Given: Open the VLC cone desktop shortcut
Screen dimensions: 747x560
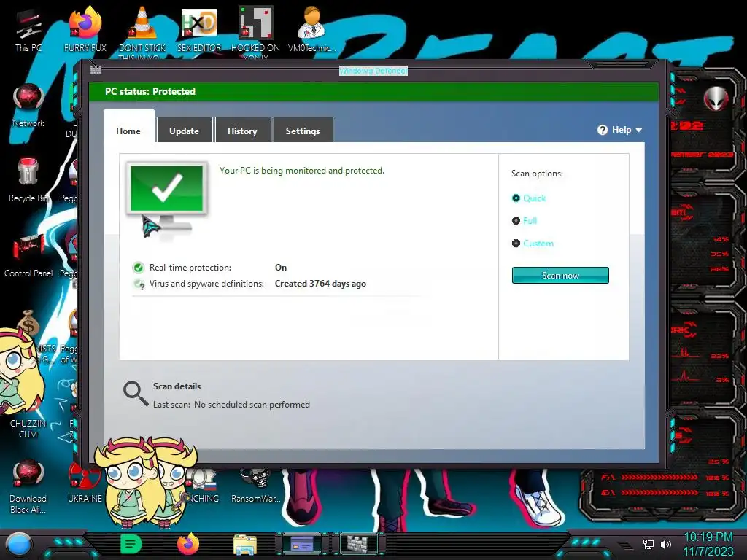Looking at the screenshot, I should coord(142,31).
